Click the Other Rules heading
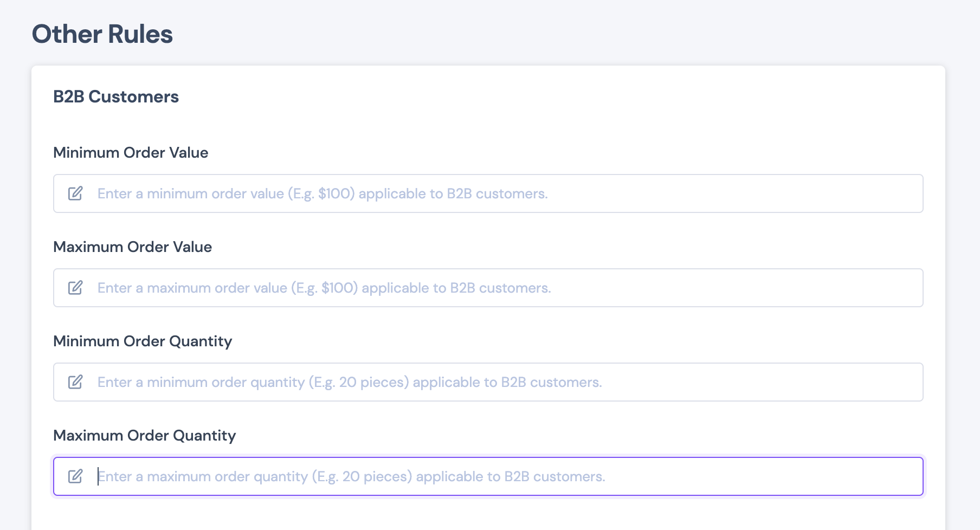The image size is (980, 530). coord(102,34)
